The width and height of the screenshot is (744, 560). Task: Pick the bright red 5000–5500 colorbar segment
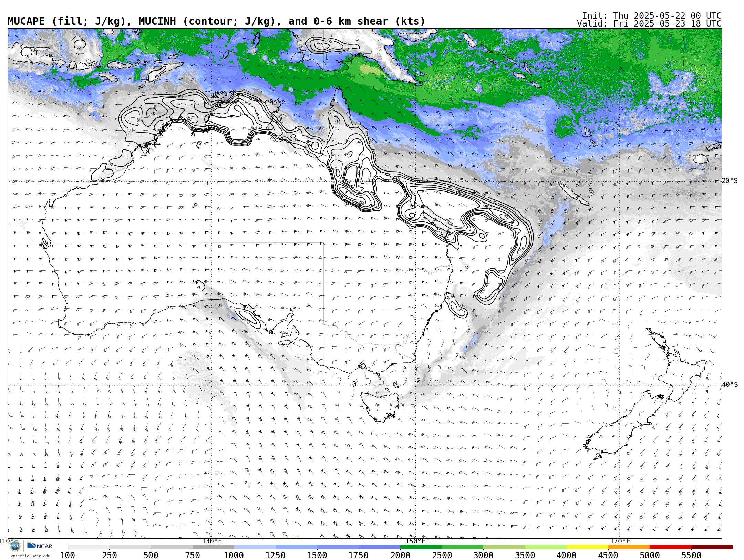pyautogui.click(x=670, y=547)
